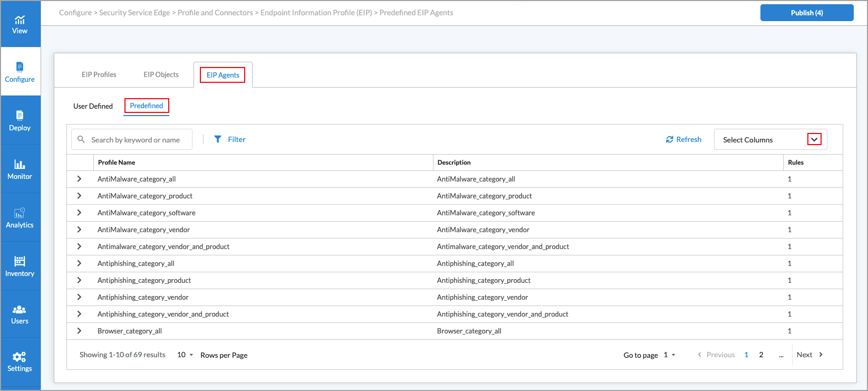This screenshot has width=868, height=391.
Task: Open the rows per page dropdown
Action: (x=185, y=355)
